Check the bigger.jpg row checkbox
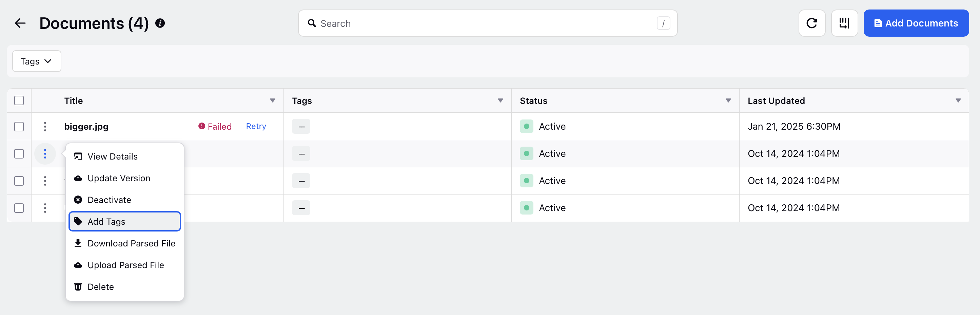Image resolution: width=980 pixels, height=315 pixels. tap(19, 127)
